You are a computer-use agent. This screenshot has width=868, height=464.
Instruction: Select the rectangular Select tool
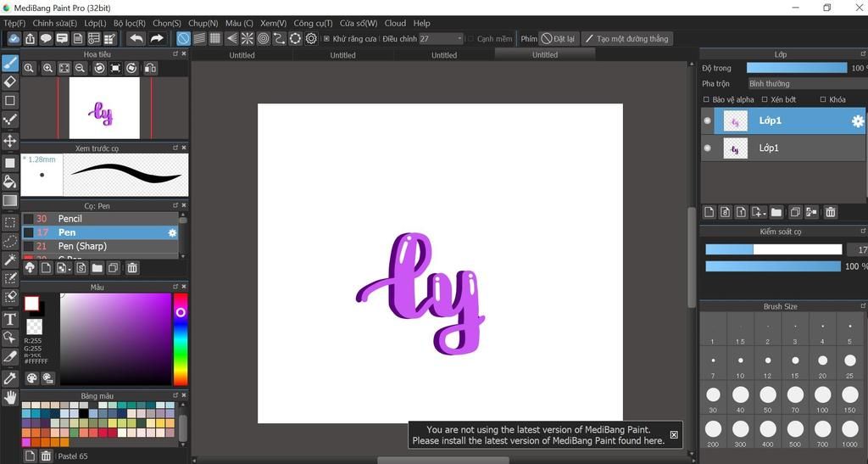[x=10, y=222]
